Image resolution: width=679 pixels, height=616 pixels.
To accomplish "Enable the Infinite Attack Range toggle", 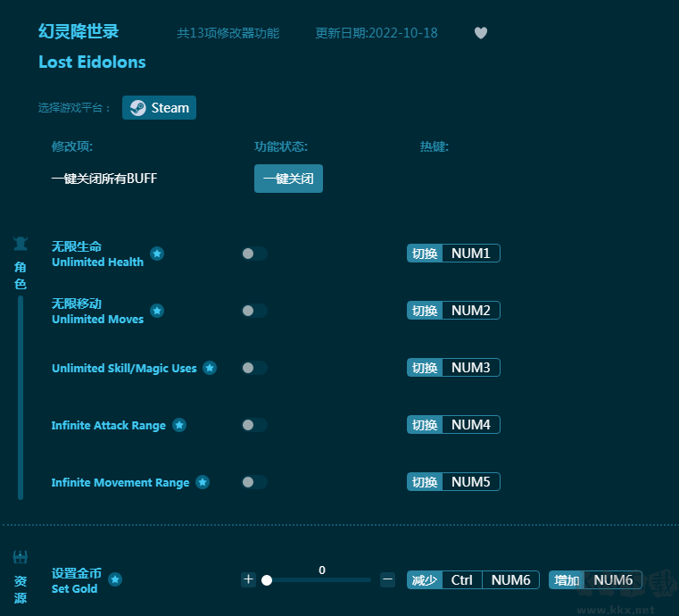I will [x=253, y=425].
